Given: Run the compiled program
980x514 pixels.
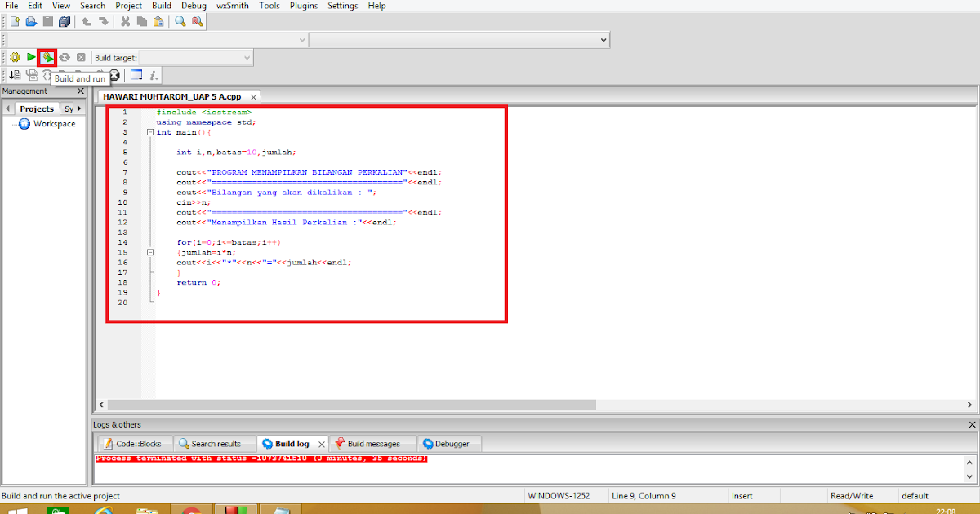Looking at the screenshot, I should [x=31, y=57].
